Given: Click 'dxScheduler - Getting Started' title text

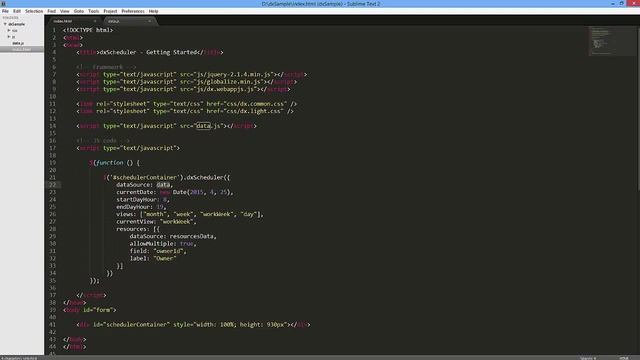Looking at the screenshot, I should pyautogui.click(x=149, y=52).
